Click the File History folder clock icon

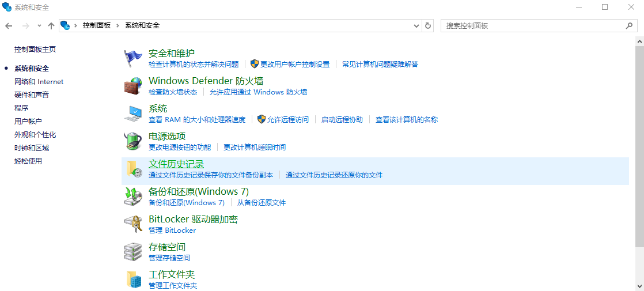[x=133, y=168]
